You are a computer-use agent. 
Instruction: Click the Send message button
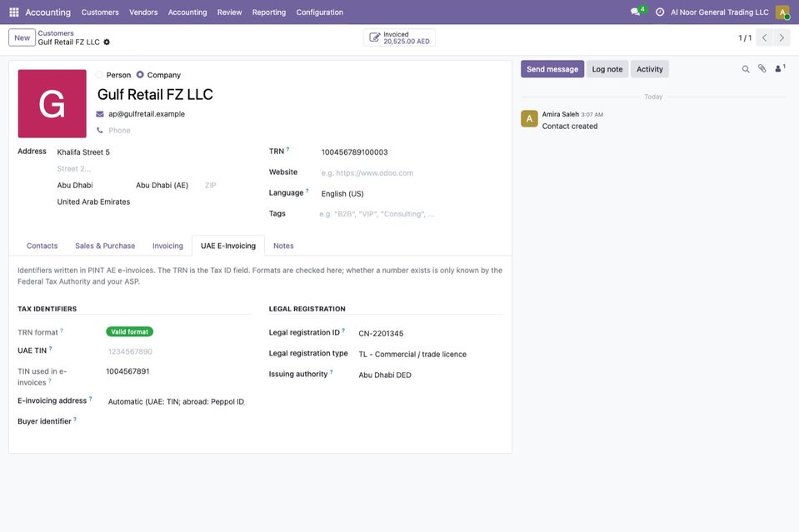(x=552, y=69)
